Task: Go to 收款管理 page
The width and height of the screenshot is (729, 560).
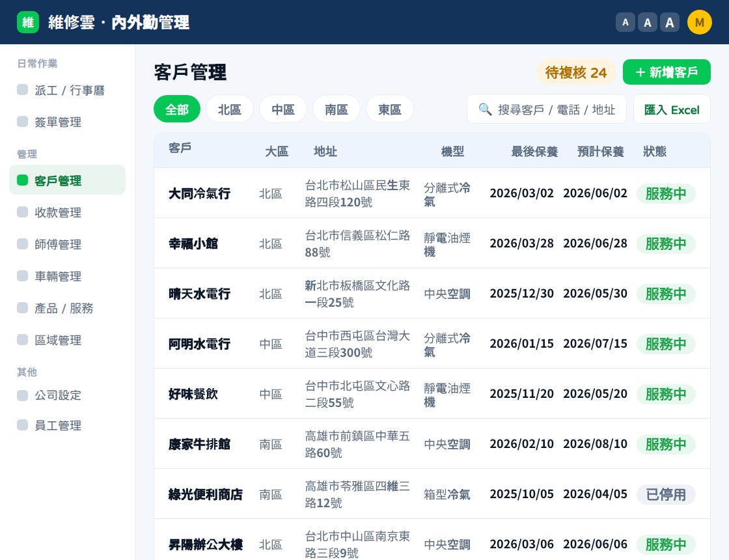Action: [68, 212]
